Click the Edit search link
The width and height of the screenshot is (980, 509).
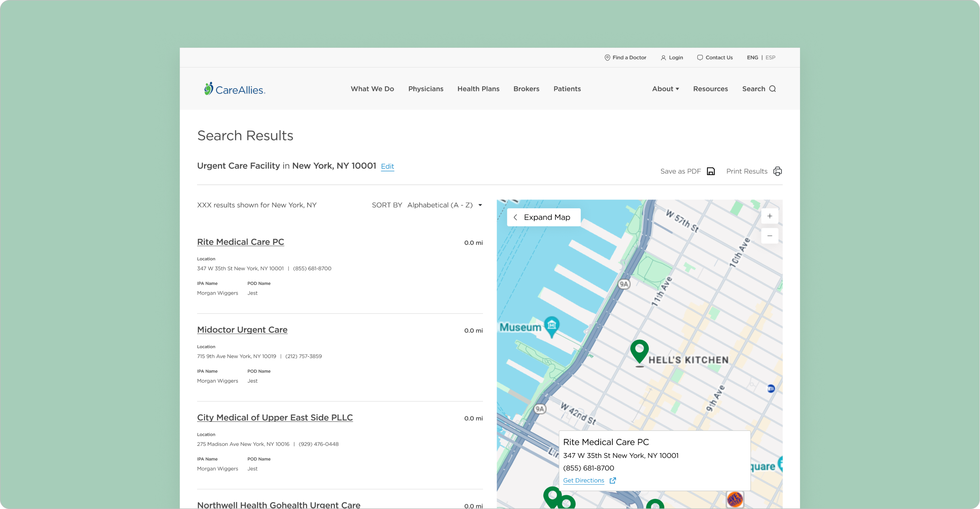(387, 166)
